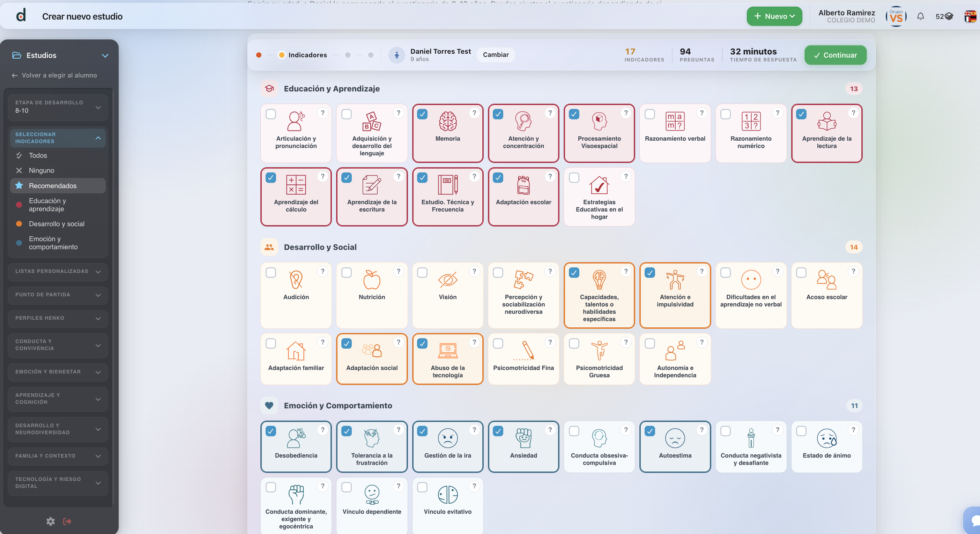The width and height of the screenshot is (980, 534).
Task: Expand the Familia y contexto section
Action: pos(58,456)
